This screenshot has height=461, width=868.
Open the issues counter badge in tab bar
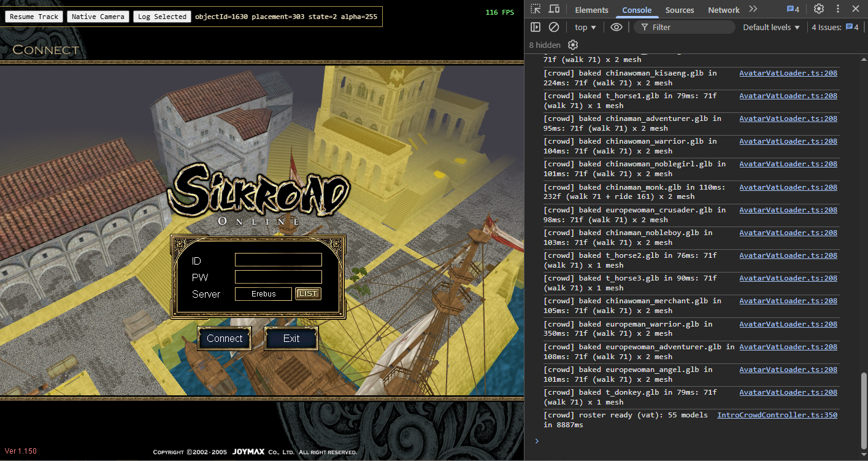(x=793, y=9)
